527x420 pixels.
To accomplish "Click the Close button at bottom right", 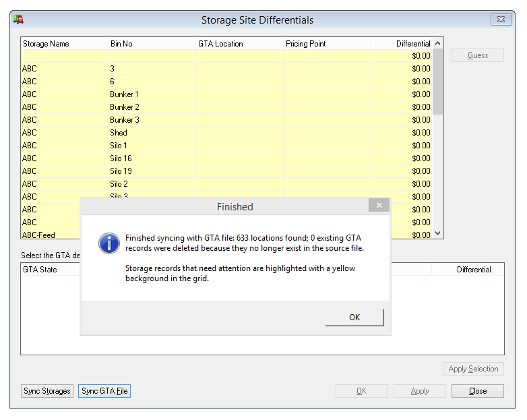I will [x=477, y=391].
